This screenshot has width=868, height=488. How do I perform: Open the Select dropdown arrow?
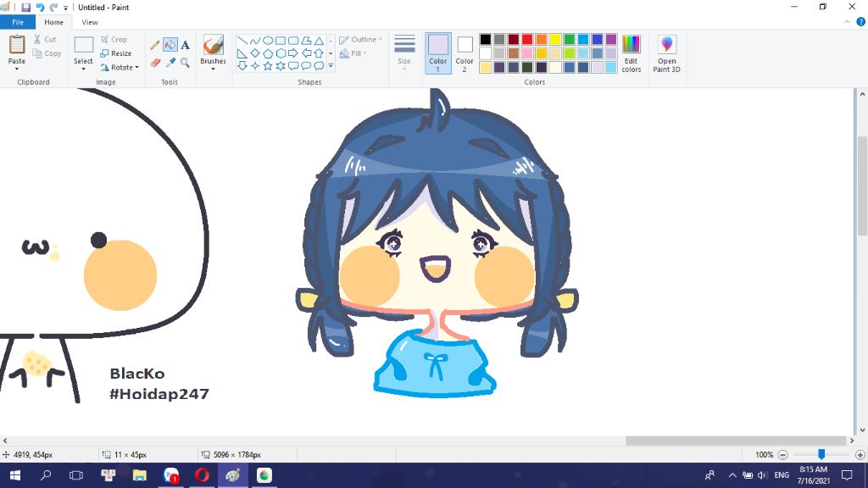point(84,69)
